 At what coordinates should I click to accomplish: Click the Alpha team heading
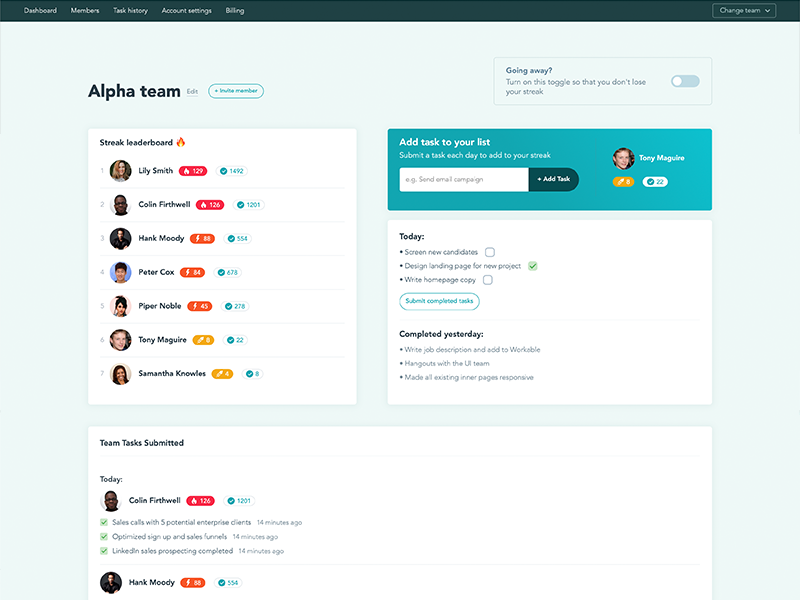[x=134, y=91]
